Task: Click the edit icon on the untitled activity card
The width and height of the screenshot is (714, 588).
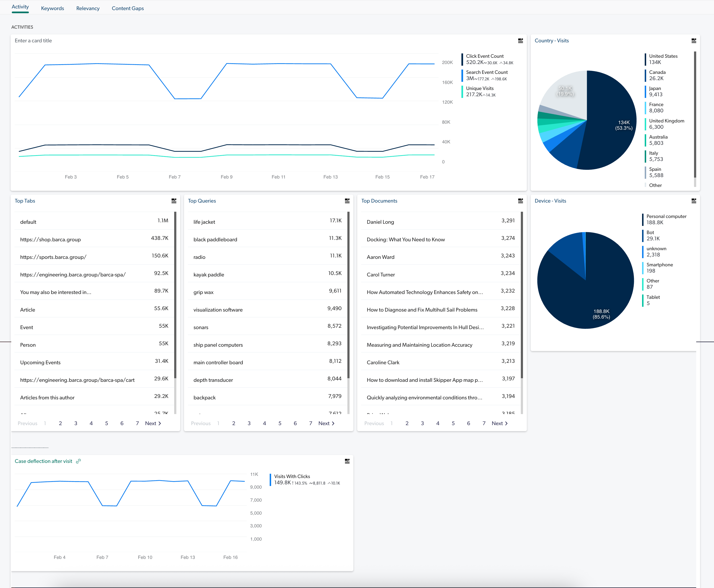Action: tap(521, 40)
